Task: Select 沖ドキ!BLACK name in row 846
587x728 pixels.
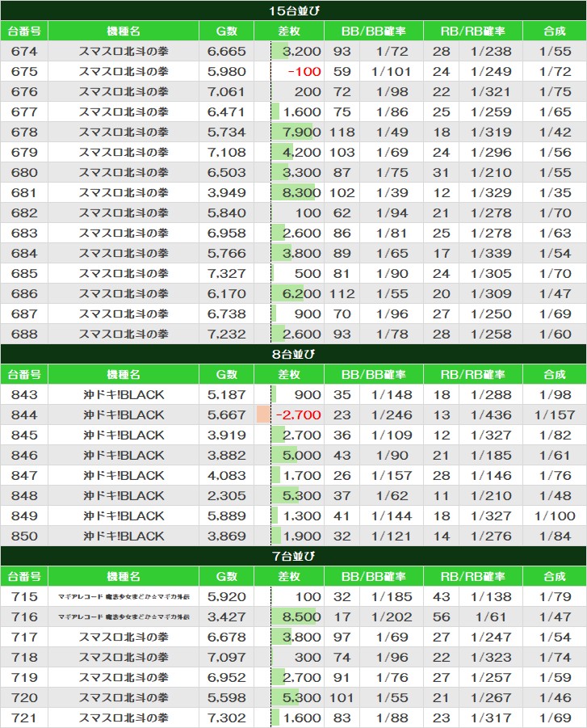Action: click(124, 455)
